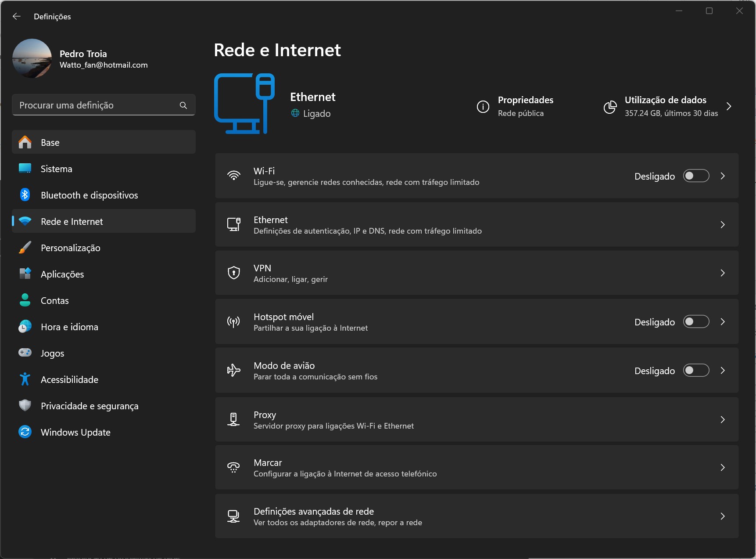
Task: Click the Bluetooth icon in sidebar
Action: tap(25, 195)
